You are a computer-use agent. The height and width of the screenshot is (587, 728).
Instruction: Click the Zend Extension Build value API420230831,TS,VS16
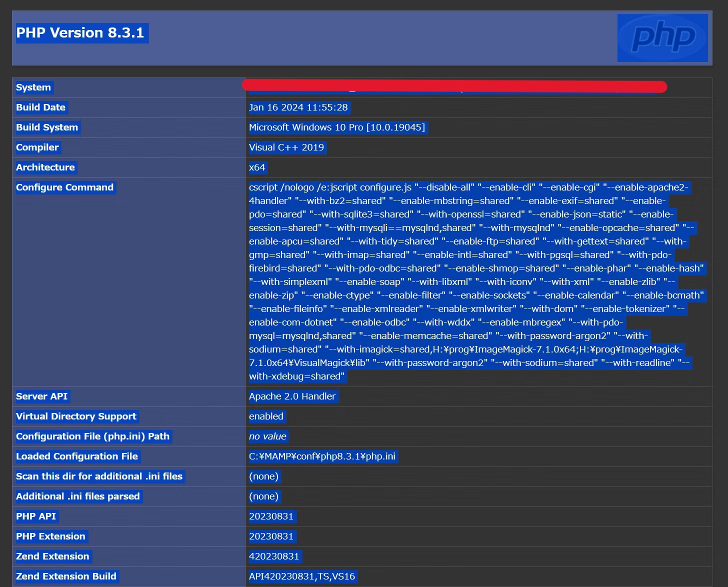click(x=302, y=576)
